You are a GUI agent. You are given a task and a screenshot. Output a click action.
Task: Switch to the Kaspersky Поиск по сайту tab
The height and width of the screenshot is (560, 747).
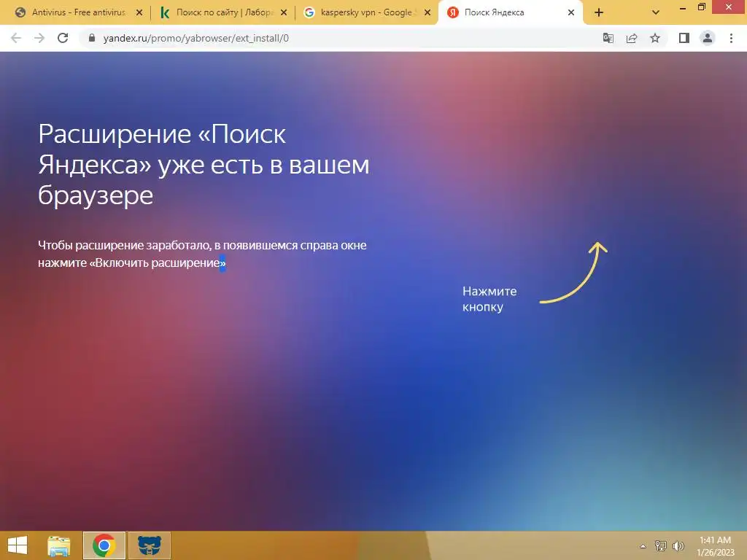pos(222,13)
